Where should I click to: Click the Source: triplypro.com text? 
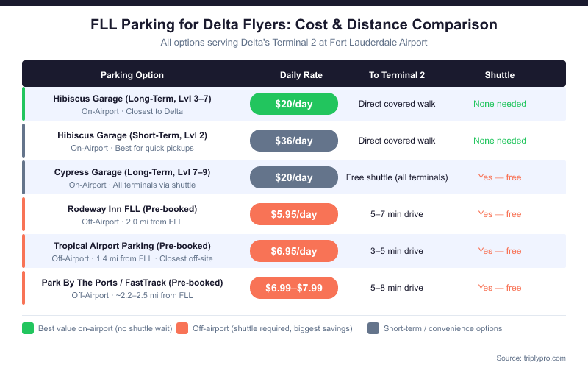[x=531, y=358]
